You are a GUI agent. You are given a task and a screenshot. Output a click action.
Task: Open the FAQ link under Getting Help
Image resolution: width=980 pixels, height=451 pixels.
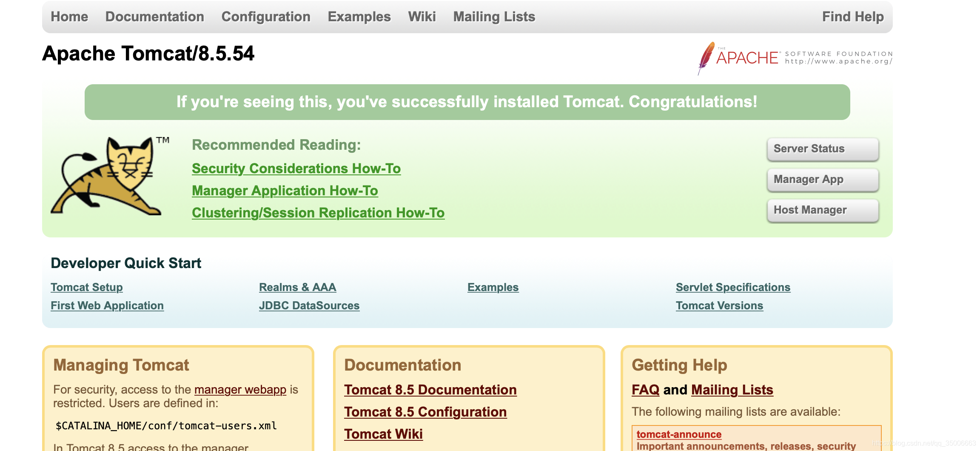pyautogui.click(x=645, y=390)
